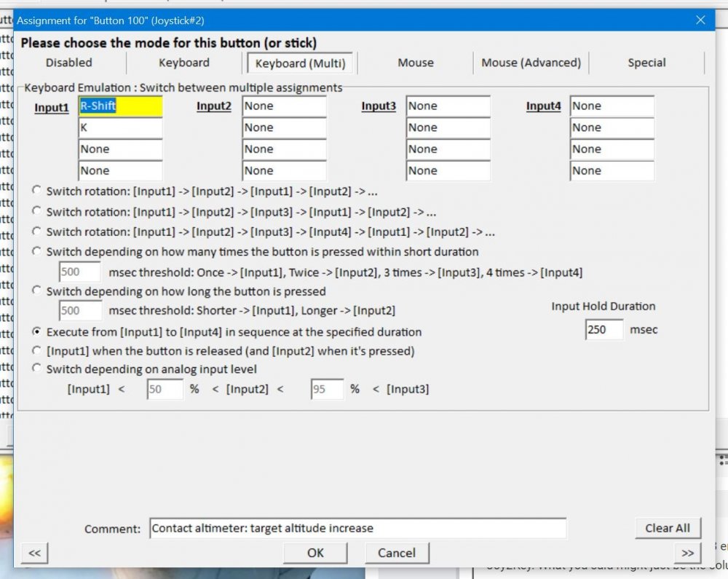Click the Input Hold Duration msec field
The height and width of the screenshot is (579, 728).
[604, 330]
